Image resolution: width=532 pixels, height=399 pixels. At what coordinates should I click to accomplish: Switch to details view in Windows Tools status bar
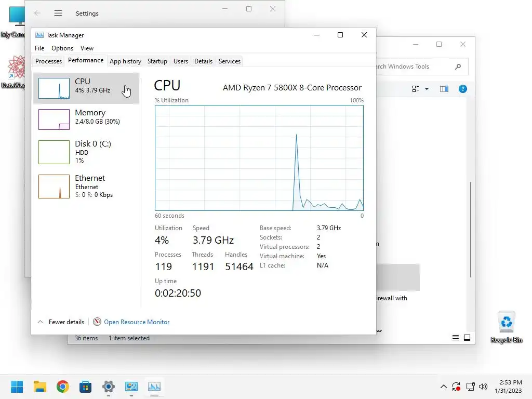455,338
